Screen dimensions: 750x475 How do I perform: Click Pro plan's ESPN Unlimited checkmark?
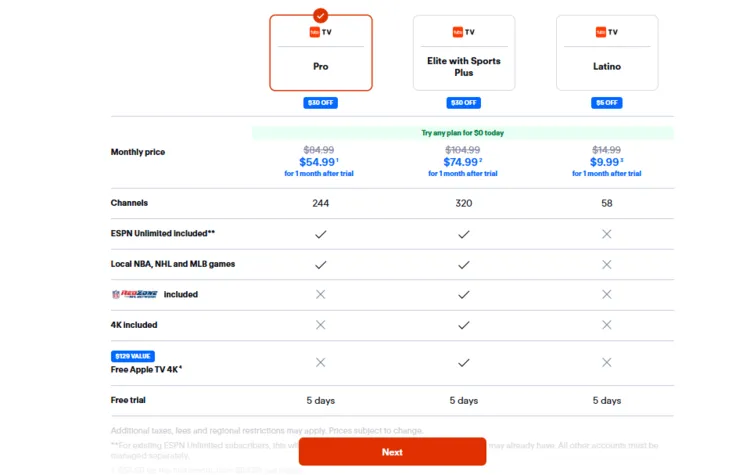(x=320, y=234)
